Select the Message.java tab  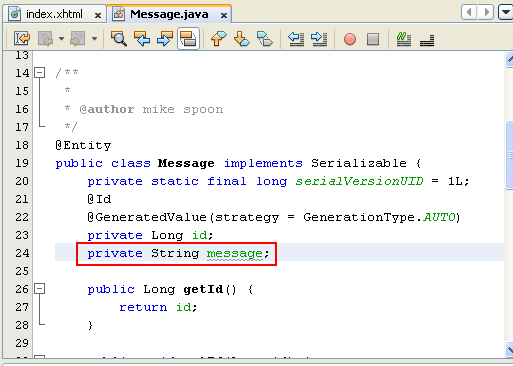[x=169, y=14]
